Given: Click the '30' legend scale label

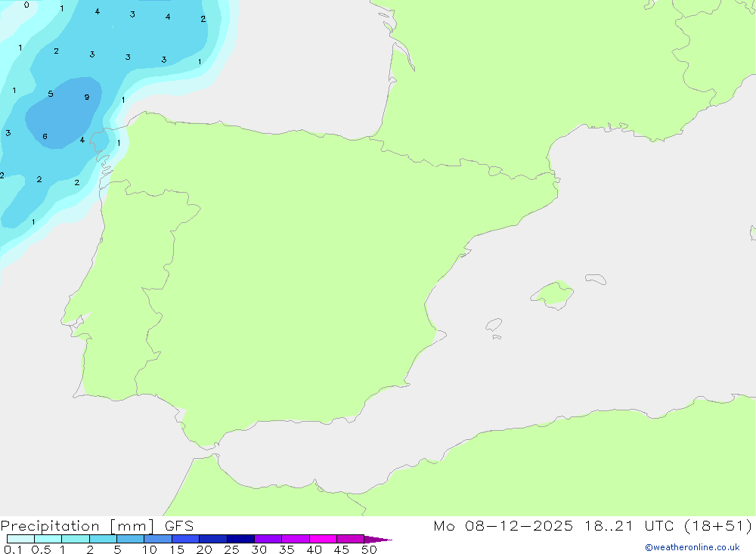Looking at the screenshot, I should (x=259, y=549).
